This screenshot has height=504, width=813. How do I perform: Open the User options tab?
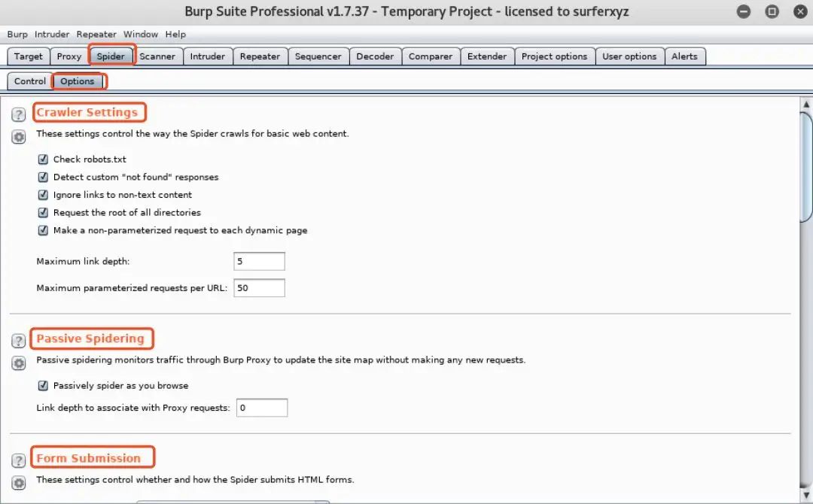tap(629, 56)
